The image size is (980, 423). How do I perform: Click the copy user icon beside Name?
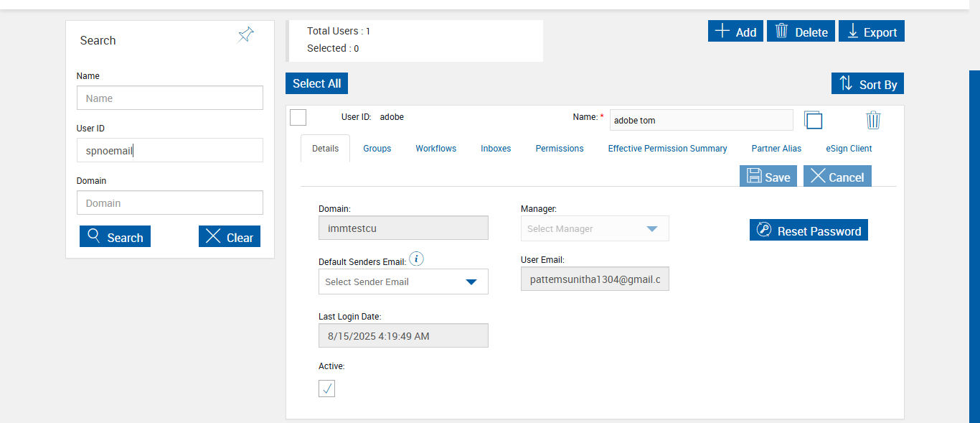point(813,120)
